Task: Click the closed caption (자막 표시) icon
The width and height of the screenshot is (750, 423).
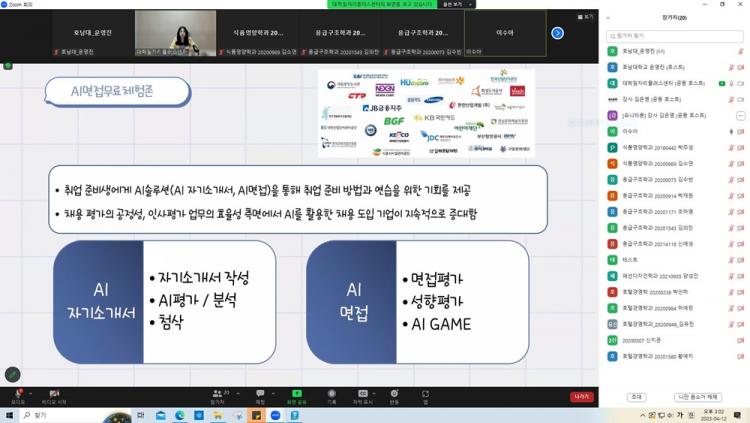Action: coord(363,392)
